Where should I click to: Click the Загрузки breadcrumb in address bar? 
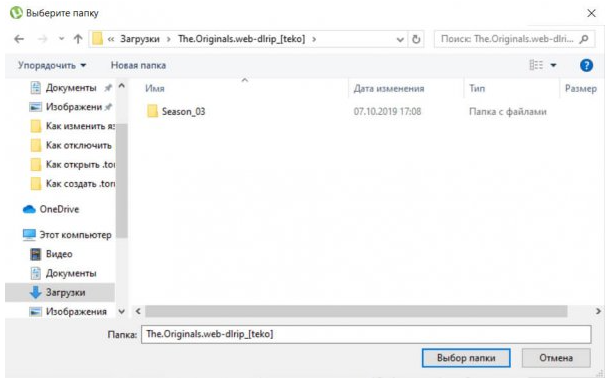140,39
